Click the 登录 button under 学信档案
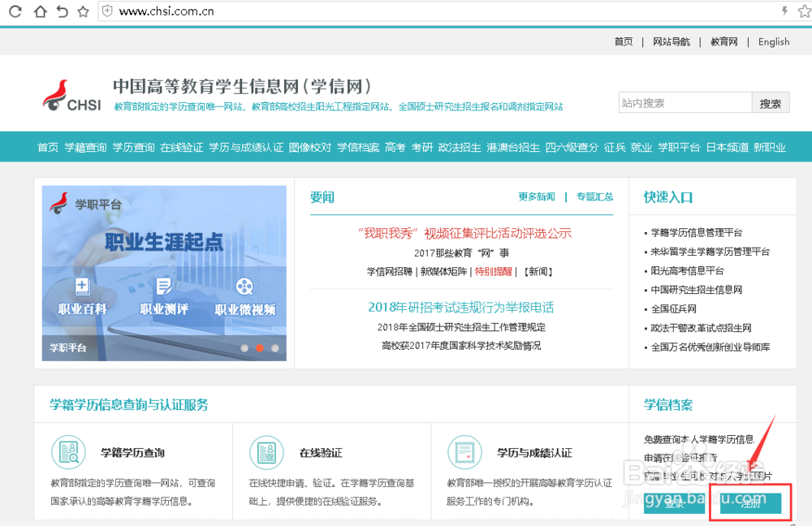 [674, 502]
